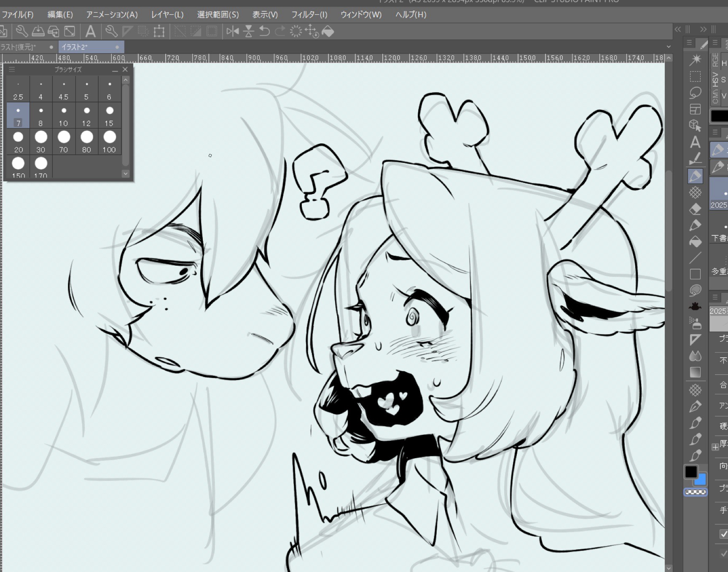728x572 pixels.
Task: Click flip vertical in command bar
Action: (x=249, y=32)
